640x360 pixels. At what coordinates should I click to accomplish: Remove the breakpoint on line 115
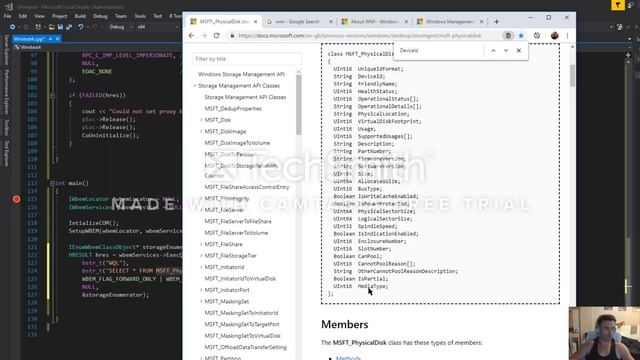point(16,199)
